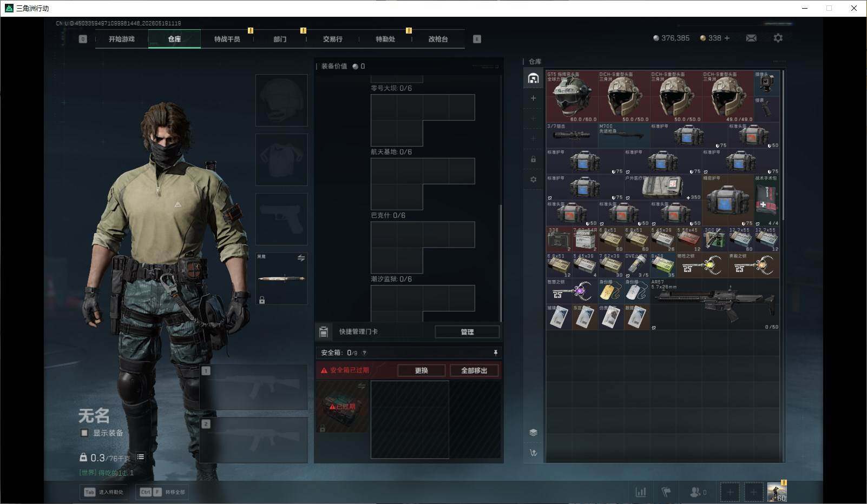Open game settings gear beside the mail icon
Viewport: 867px width, 504px height.
coord(778,38)
